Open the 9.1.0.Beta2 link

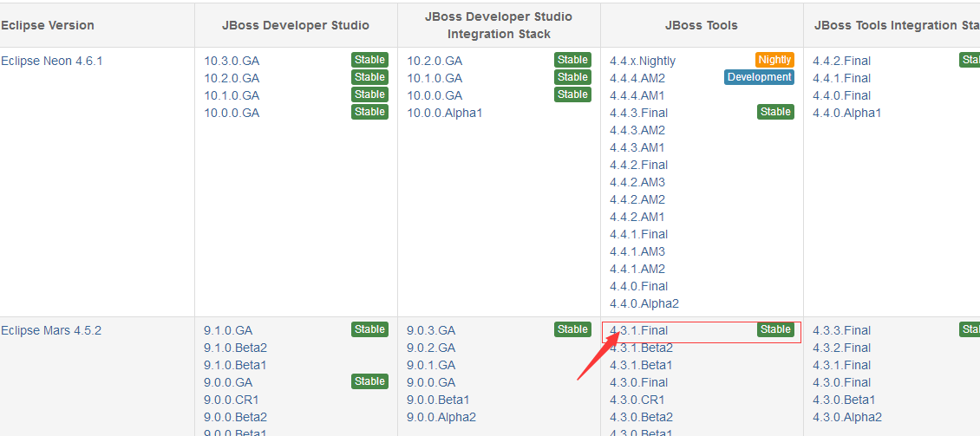point(235,348)
